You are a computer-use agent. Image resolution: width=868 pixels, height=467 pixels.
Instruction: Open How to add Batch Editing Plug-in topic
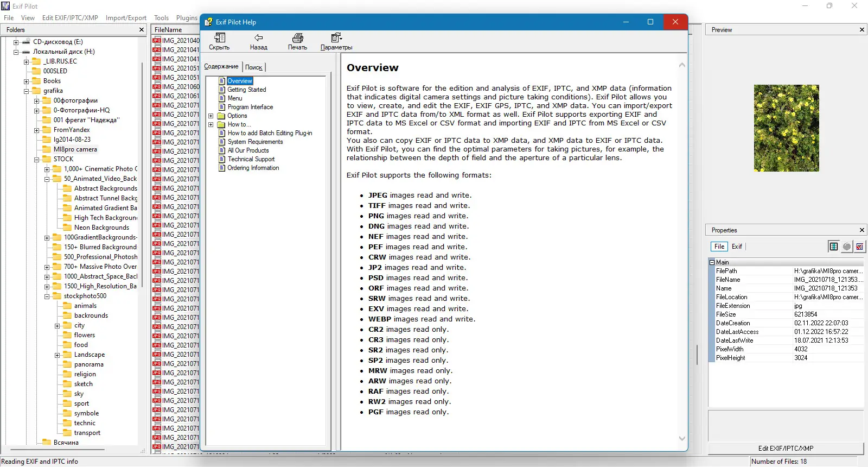tap(270, 133)
